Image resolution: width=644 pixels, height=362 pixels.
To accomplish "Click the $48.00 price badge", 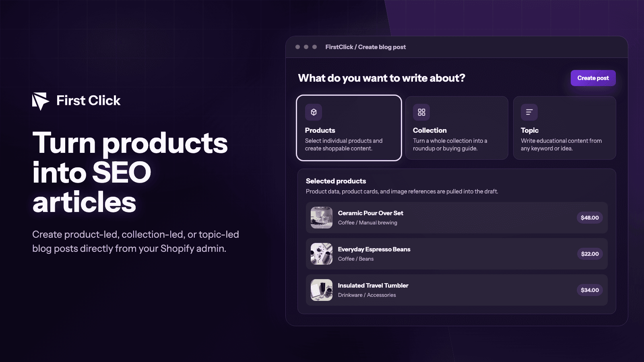I will 590,218.
